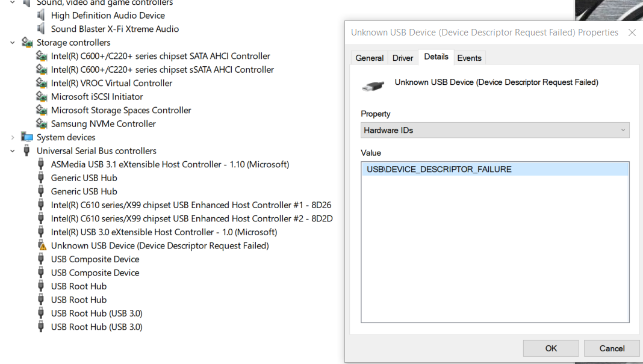This screenshot has width=643, height=364.
Task: Select Microsoft Storage Spaces Controller
Action: [121, 110]
